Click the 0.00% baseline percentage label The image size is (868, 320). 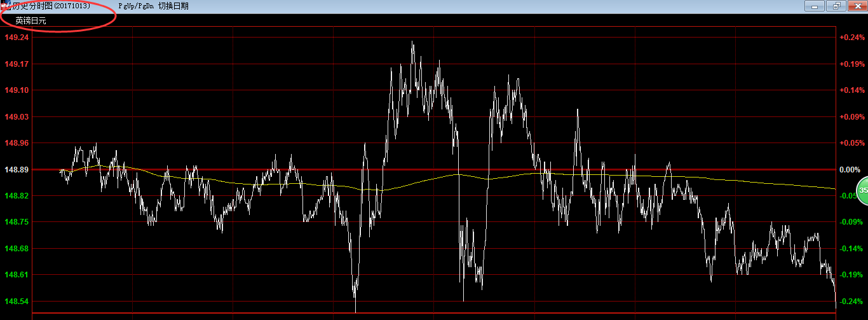(x=850, y=170)
